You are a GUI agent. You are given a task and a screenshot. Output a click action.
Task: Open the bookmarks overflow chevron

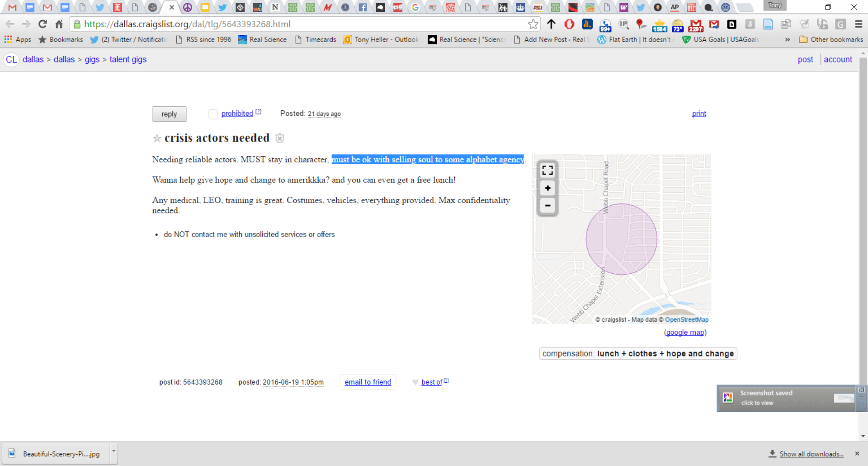[788, 40]
